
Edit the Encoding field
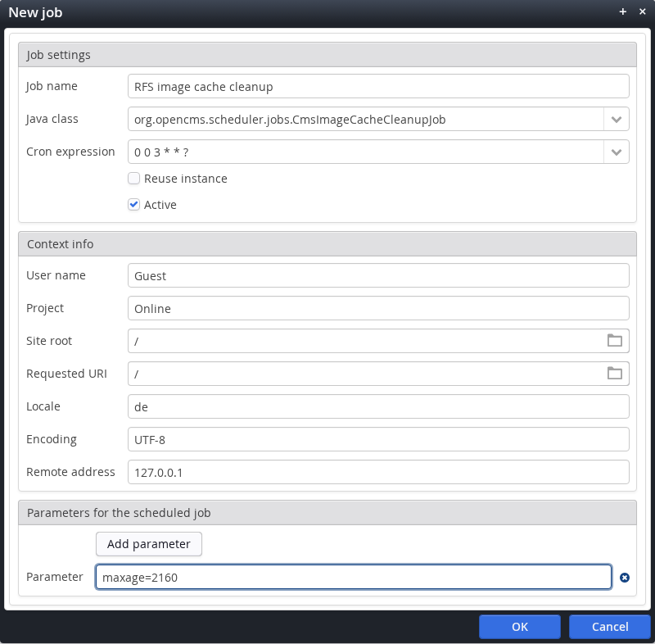[x=378, y=439]
